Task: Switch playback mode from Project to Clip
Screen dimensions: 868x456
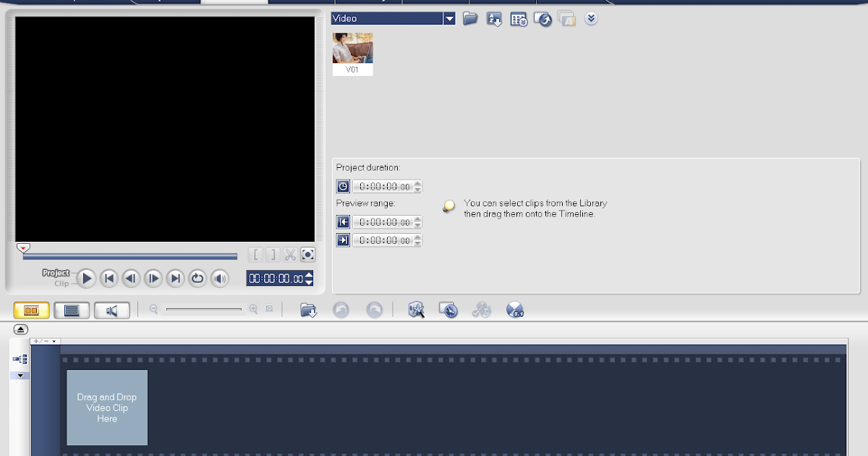Action: (x=62, y=282)
